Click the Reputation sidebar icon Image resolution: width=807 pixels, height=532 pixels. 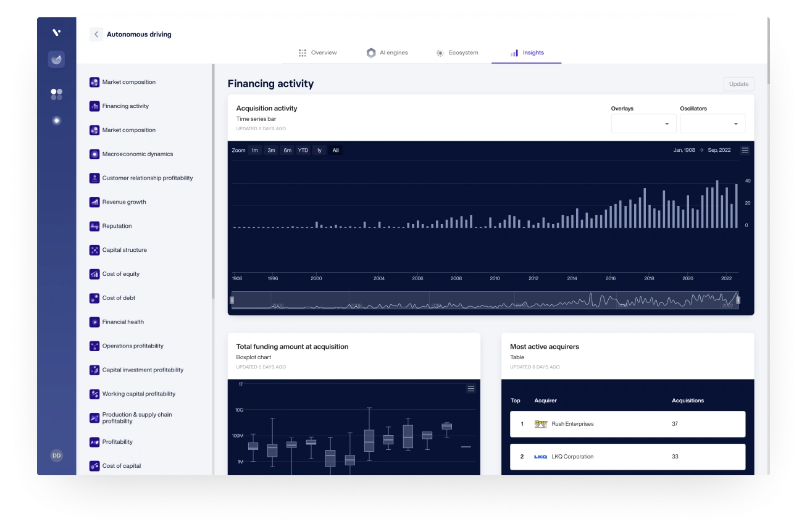click(94, 227)
